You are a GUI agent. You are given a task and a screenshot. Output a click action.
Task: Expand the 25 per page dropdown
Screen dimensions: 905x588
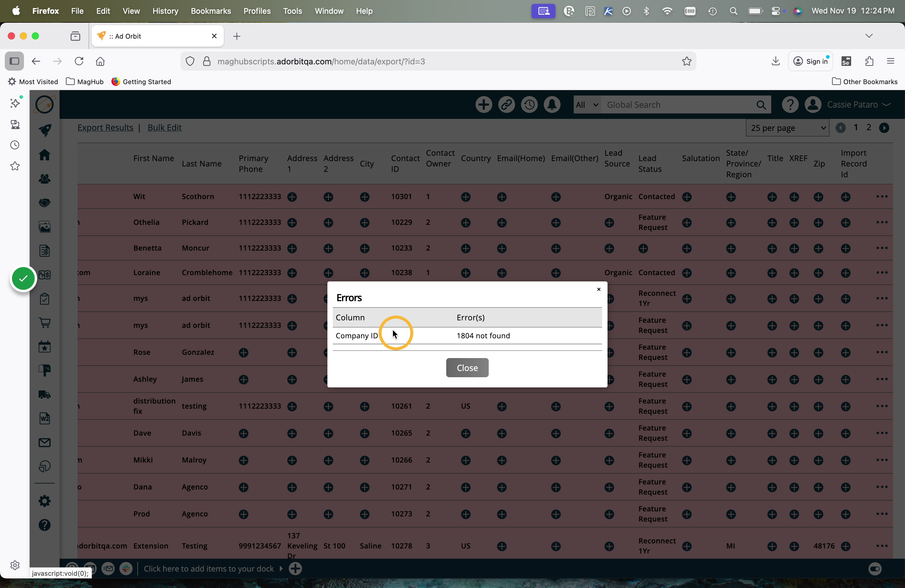(x=787, y=128)
